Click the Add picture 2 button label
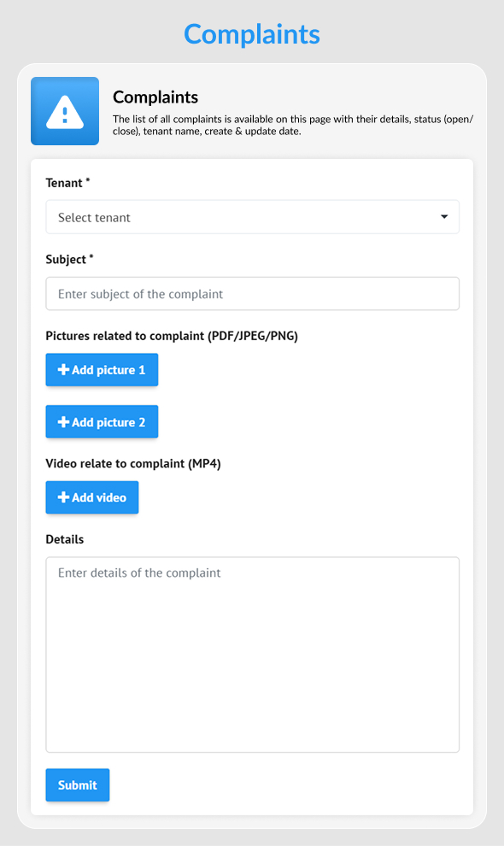The width and height of the screenshot is (504, 846). point(108,422)
